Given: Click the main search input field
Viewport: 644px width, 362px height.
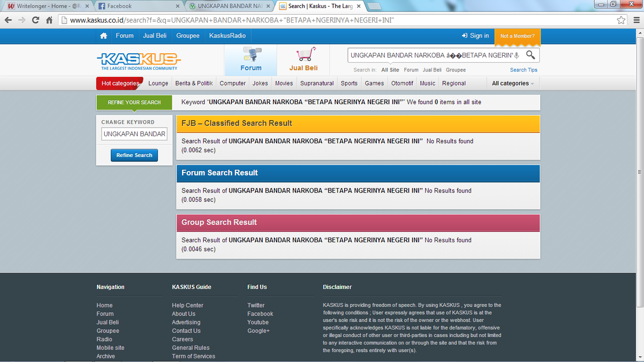Looking at the screenshot, I should click(432, 55).
